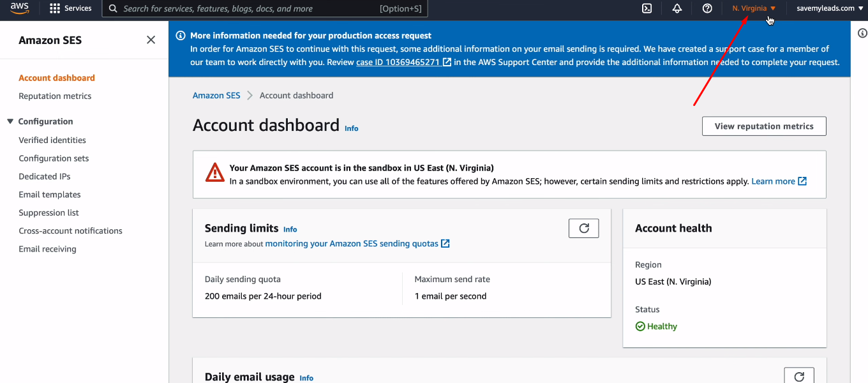Click the blue banner info icon
Image resolution: width=868 pixels, height=383 pixels.
[181, 36]
